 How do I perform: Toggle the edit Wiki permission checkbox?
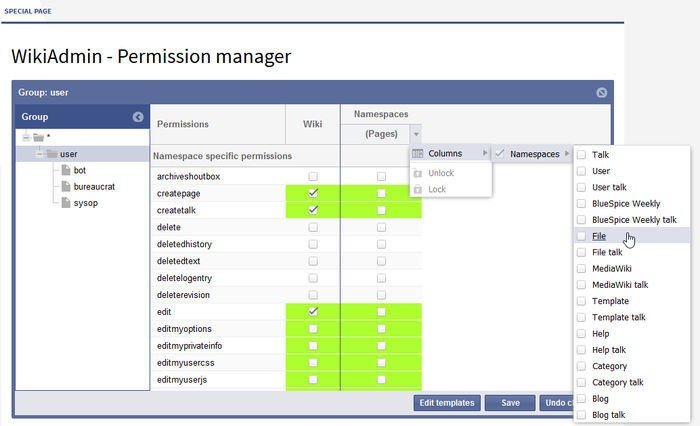click(313, 312)
